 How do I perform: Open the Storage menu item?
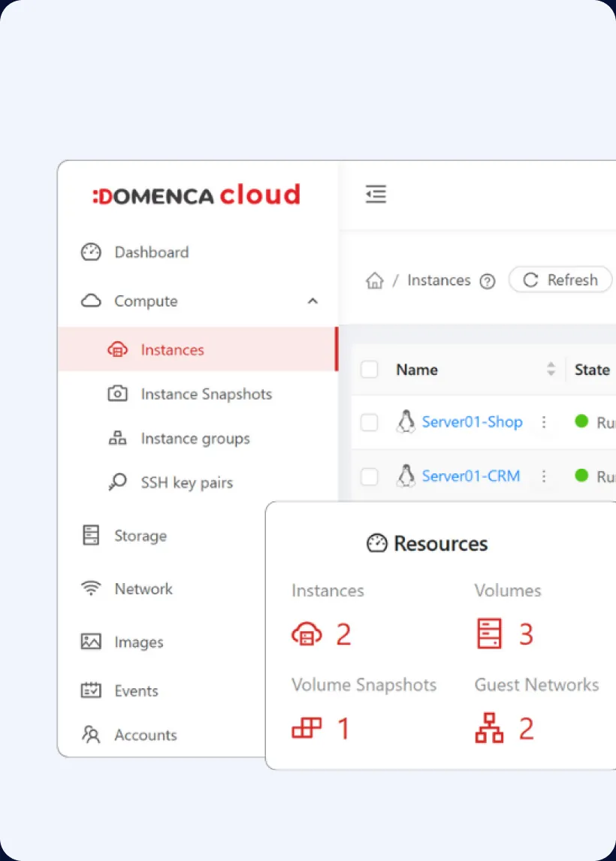tap(140, 536)
